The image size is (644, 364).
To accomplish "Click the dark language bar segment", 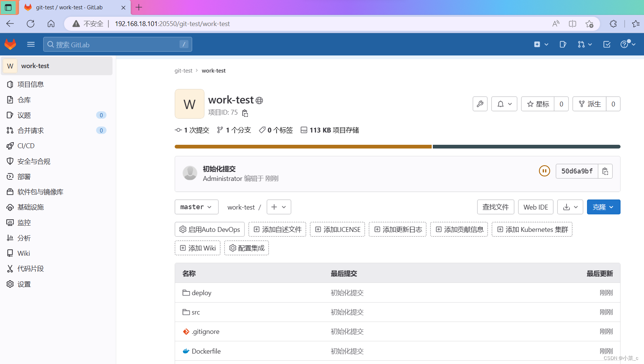I will click(x=527, y=147).
